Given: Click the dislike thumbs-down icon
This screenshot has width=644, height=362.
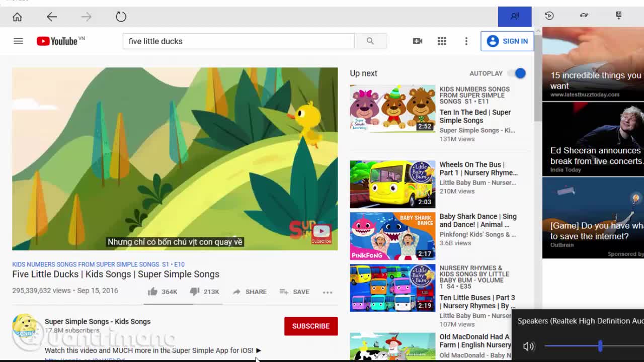Looking at the screenshot, I should point(195,292).
